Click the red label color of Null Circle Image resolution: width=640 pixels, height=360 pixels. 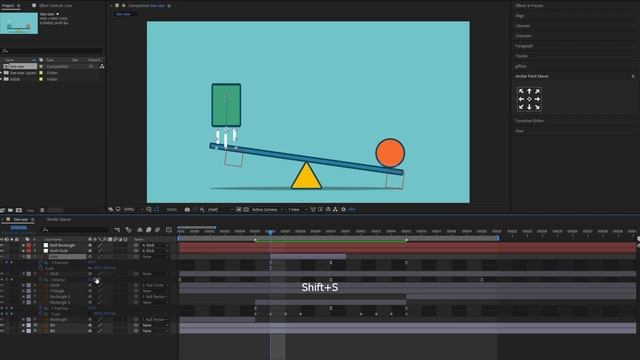tap(29, 251)
